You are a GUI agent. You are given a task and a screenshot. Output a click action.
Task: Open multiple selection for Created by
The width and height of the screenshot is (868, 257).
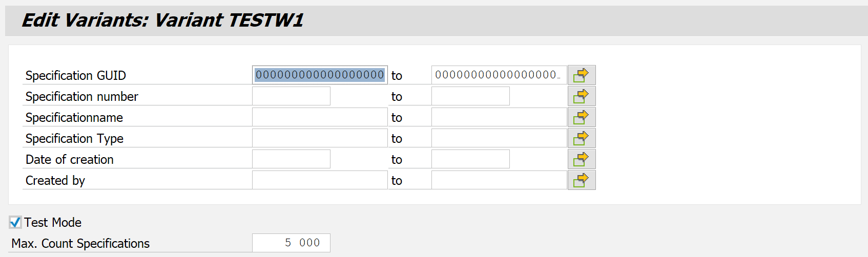pos(581,180)
